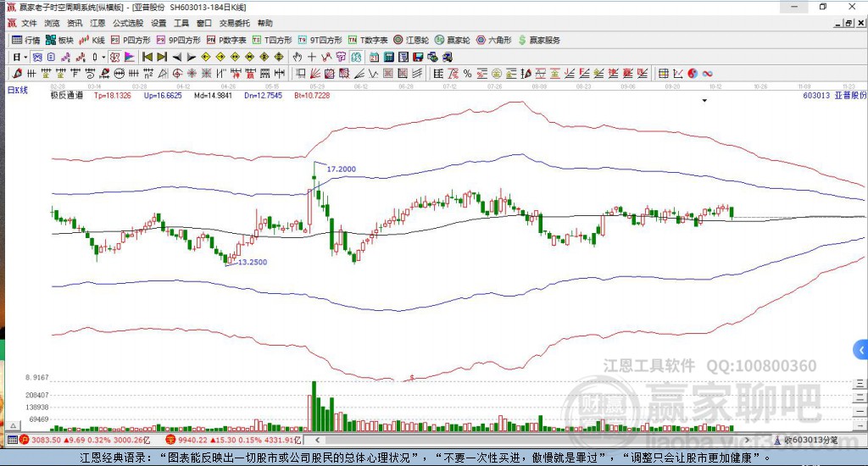The width and height of the screenshot is (868, 466).
Task: Click the 江恩轮 Gann wheel icon
Action: click(x=411, y=40)
